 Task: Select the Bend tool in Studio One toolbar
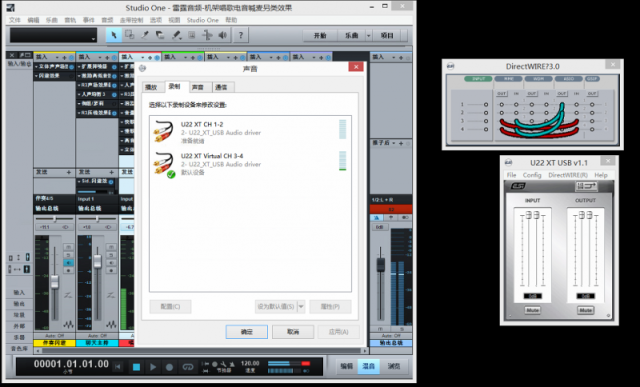[207, 36]
